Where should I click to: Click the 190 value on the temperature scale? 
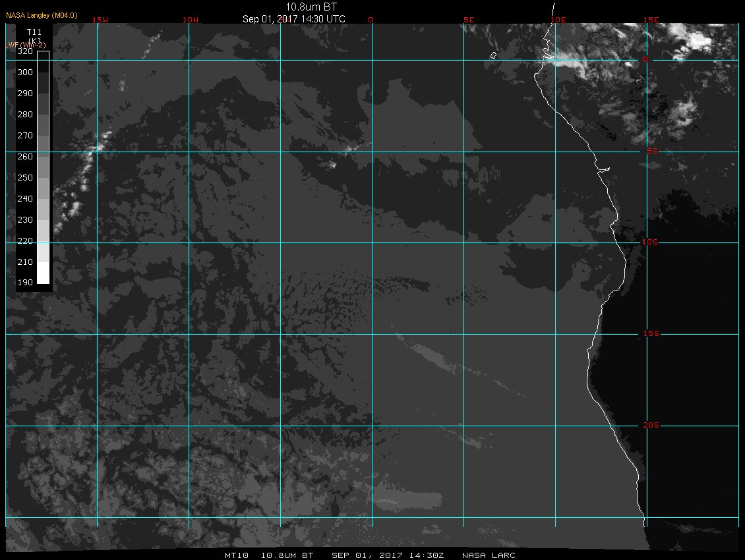(25, 283)
